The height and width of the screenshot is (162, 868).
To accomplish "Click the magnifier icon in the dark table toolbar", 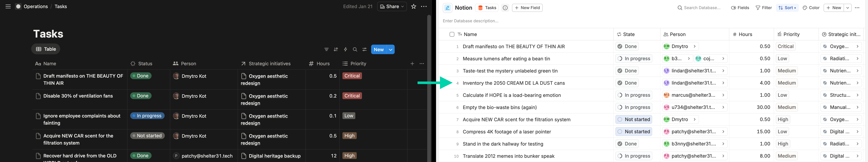I will coord(355,49).
